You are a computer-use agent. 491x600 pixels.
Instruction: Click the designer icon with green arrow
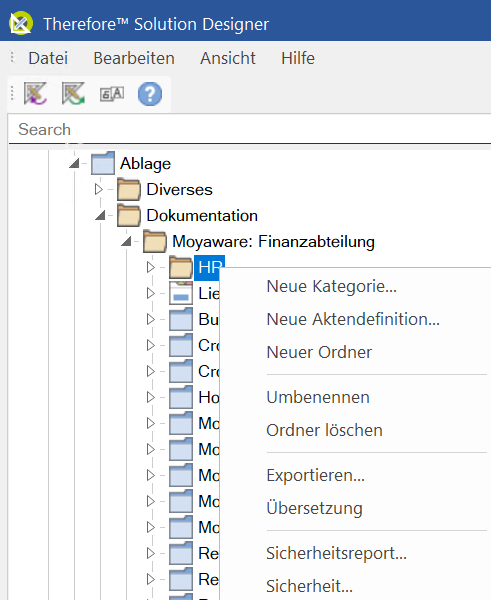[x=73, y=94]
